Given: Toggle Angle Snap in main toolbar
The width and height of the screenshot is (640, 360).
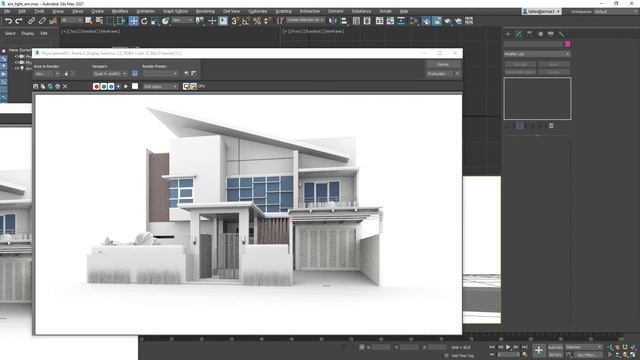Looking at the screenshot, I should (x=246, y=21).
